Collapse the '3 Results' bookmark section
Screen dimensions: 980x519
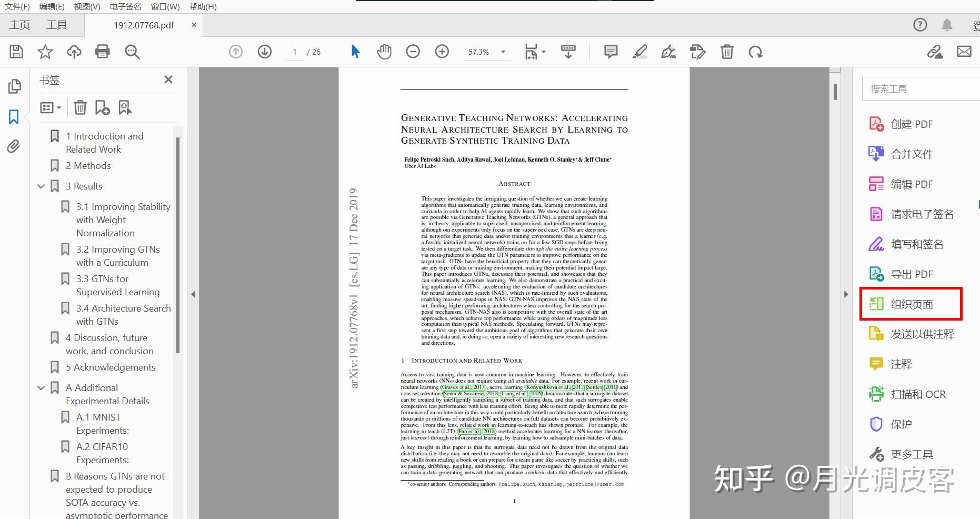[41, 186]
